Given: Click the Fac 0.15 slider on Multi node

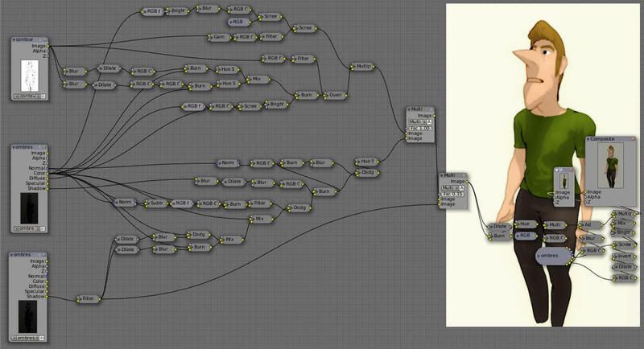Looking at the screenshot, I should 453,194.
